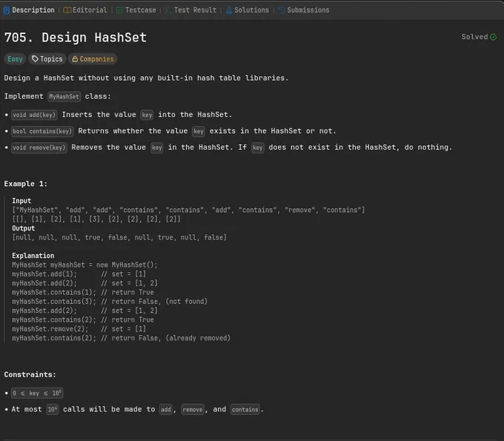Click the Easy difficulty badge
The height and width of the screenshot is (441, 504).
(15, 59)
